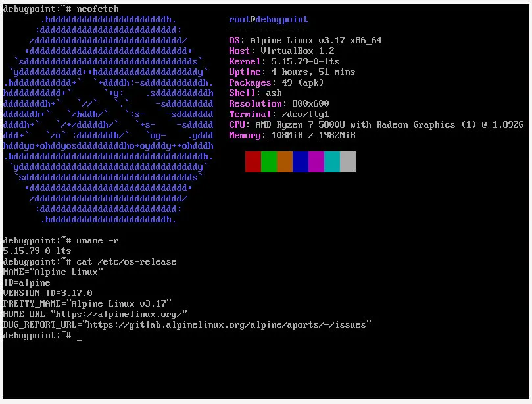Click the VERSION_ID=3.17.0 output line
This screenshot has width=532, height=404.
click(48, 293)
